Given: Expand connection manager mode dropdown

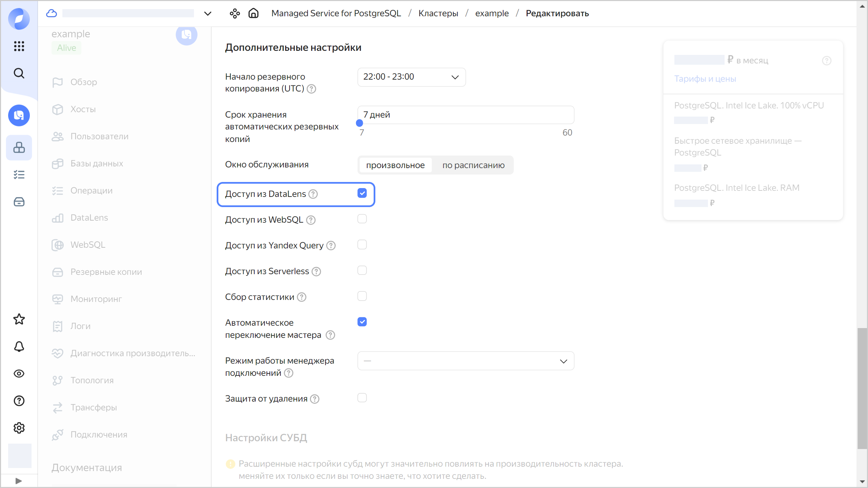Looking at the screenshot, I should tap(466, 361).
